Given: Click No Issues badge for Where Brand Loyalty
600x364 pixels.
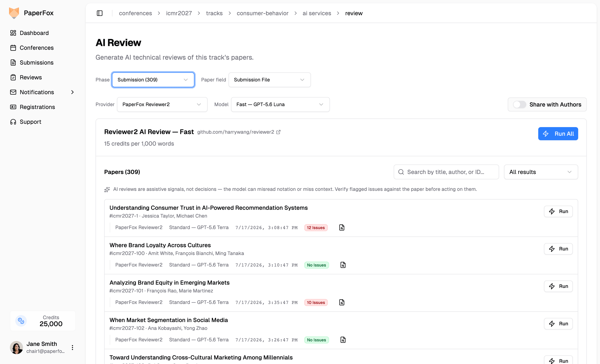Looking at the screenshot, I should click(316, 265).
